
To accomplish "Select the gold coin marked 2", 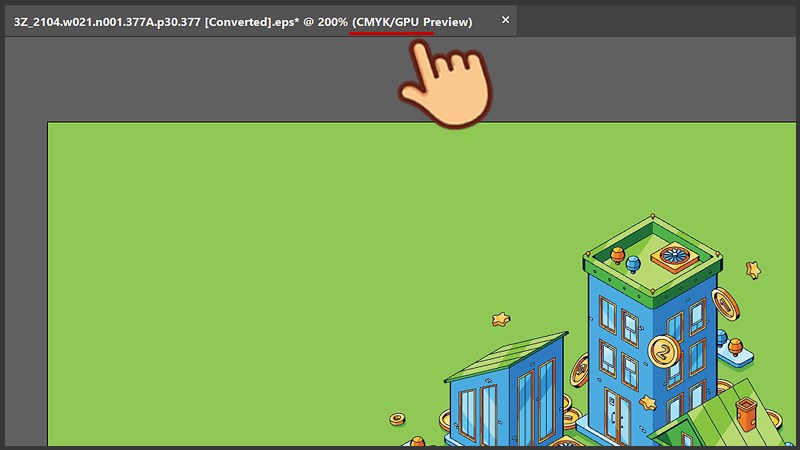I will [x=663, y=351].
